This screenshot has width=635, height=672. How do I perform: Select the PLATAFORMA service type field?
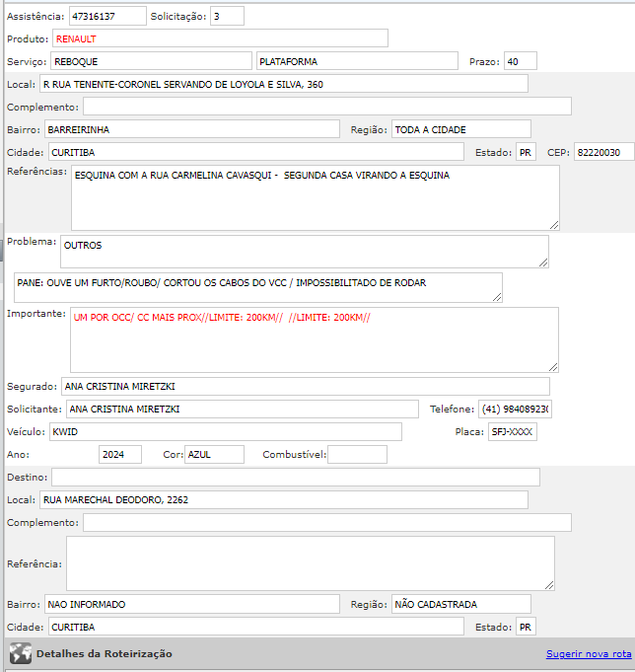click(x=357, y=61)
